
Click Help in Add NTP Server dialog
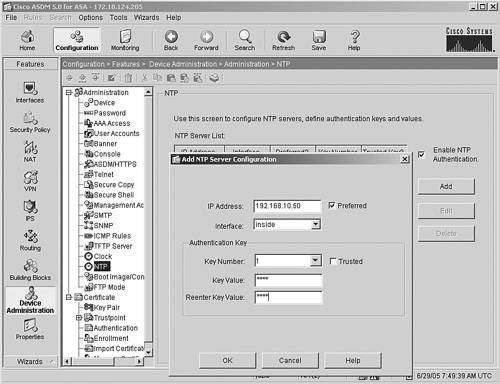[x=353, y=360]
